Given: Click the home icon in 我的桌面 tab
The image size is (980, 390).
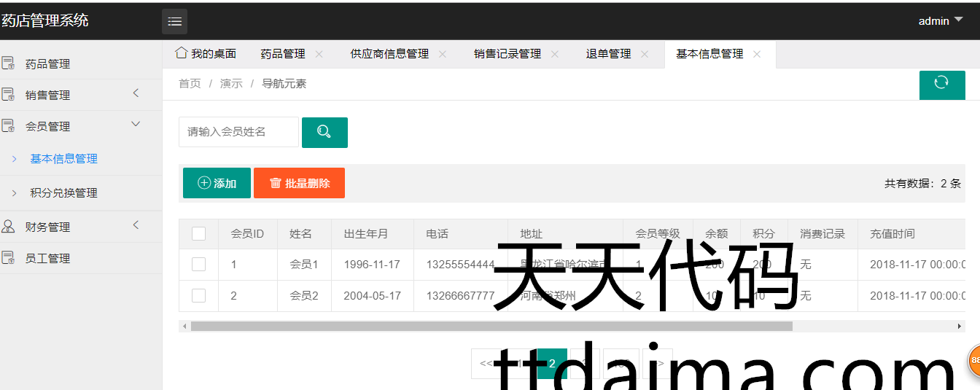Looking at the screenshot, I should (x=182, y=53).
